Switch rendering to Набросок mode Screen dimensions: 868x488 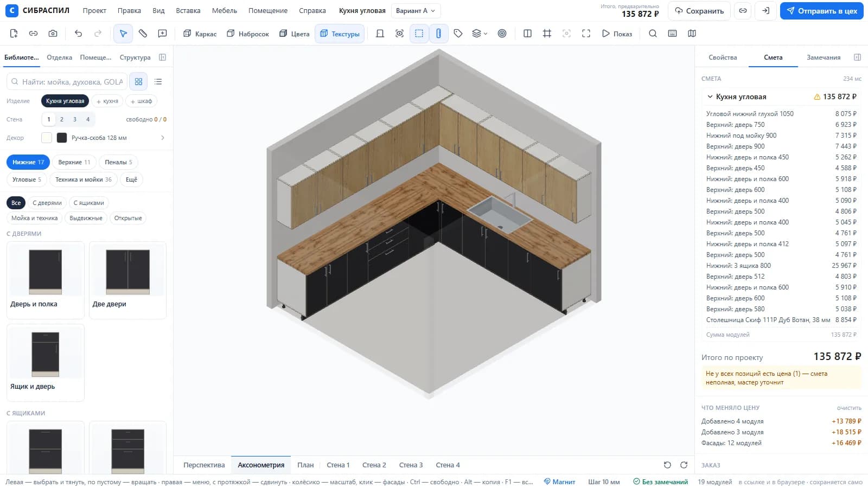tap(248, 34)
